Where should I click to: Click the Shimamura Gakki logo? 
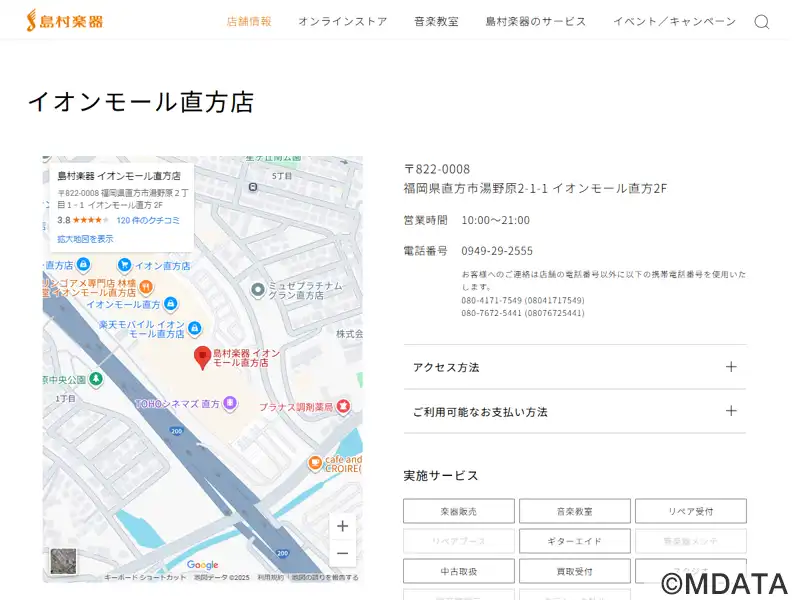click(65, 20)
